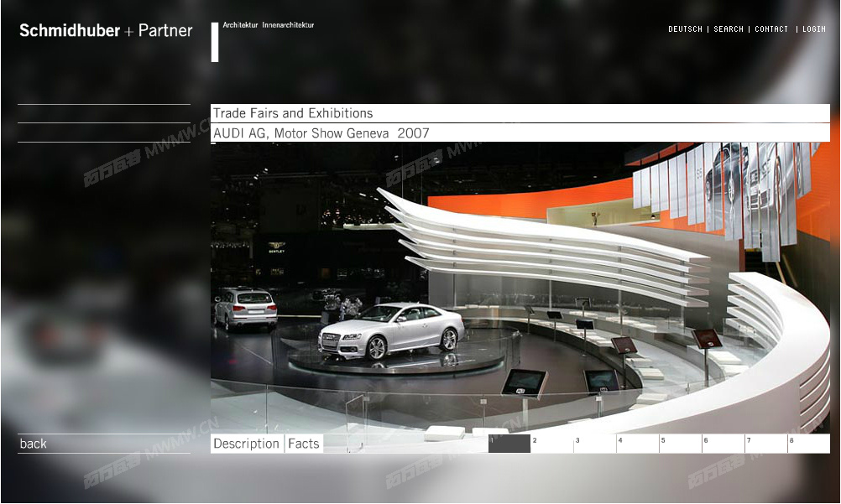Show image number 2 in the pager
841x504 pixels.
tap(552, 444)
